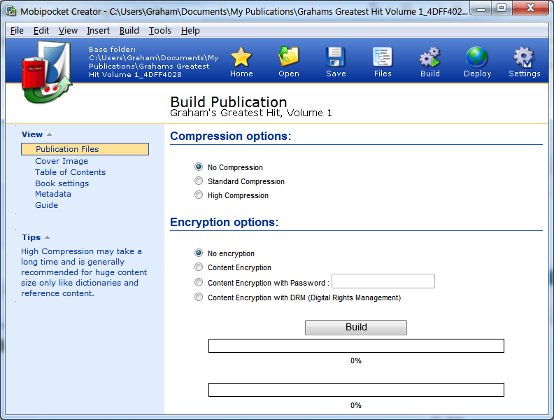Click the first build progress bar
This screenshot has width=554, height=420.
[x=356, y=346]
